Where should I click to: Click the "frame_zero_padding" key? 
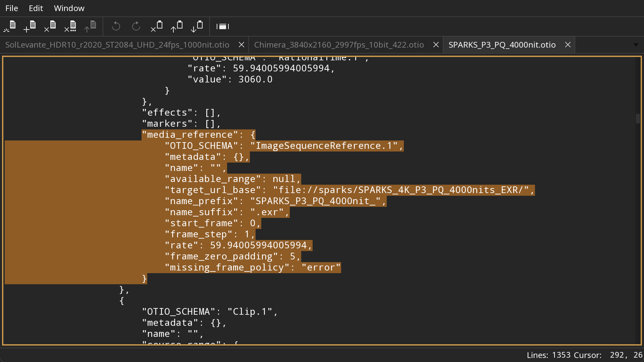(x=221, y=256)
